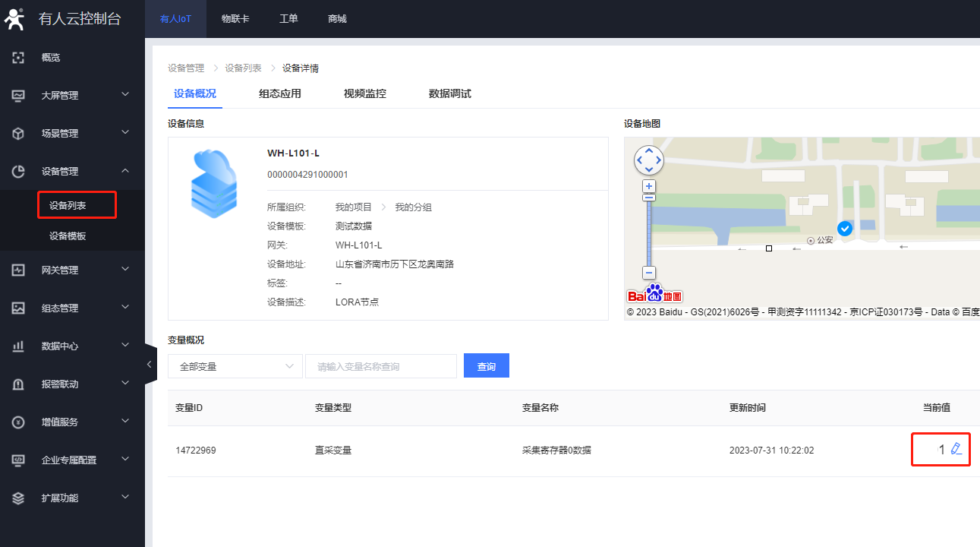
Task: Click the map zoom slider track
Action: tap(648, 234)
